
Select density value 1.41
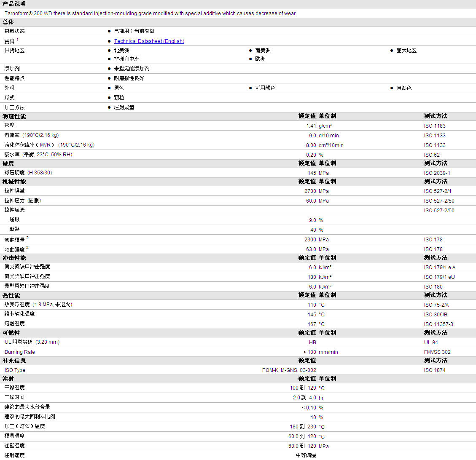[x=311, y=126]
